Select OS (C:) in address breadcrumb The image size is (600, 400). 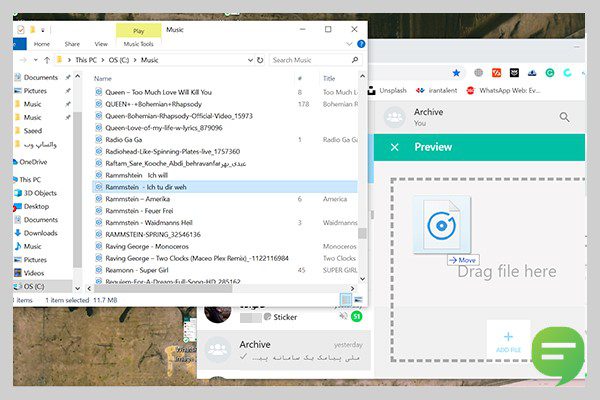pos(119,60)
